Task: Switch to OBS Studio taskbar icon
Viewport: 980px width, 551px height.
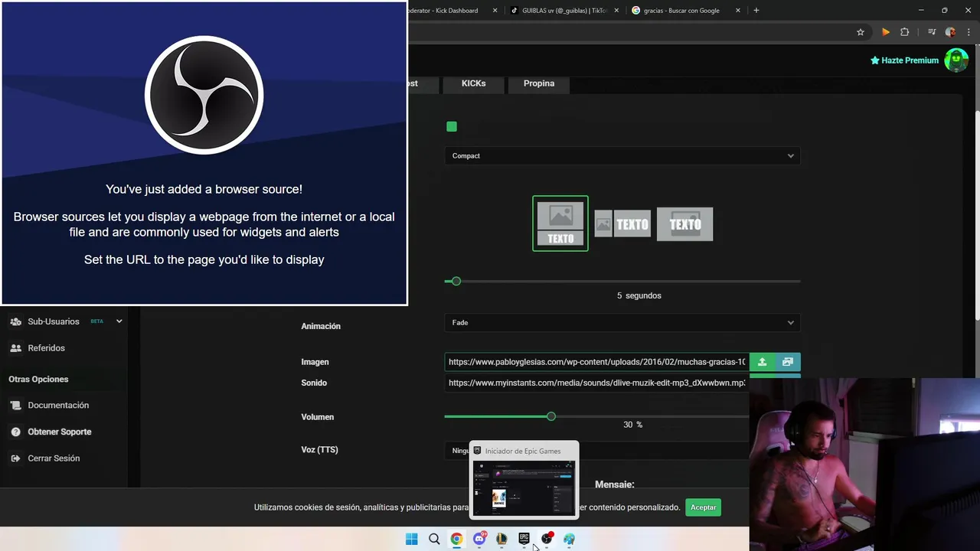Action: (547, 539)
